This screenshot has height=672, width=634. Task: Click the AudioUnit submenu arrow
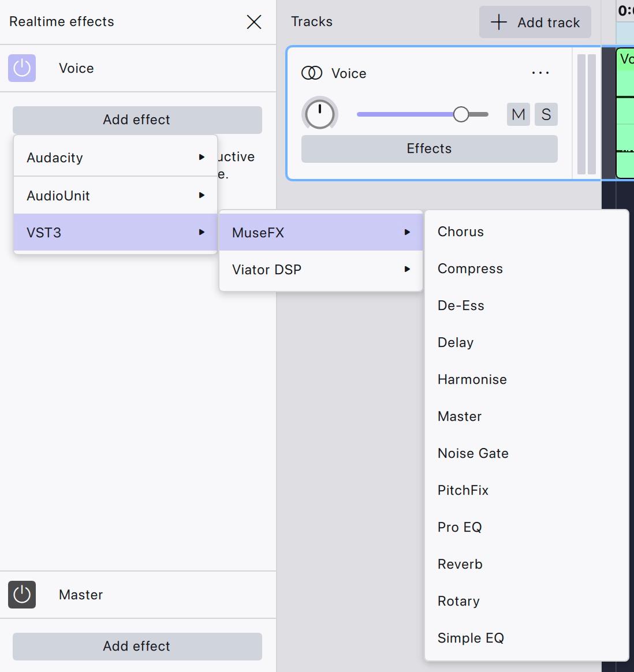[202, 196]
